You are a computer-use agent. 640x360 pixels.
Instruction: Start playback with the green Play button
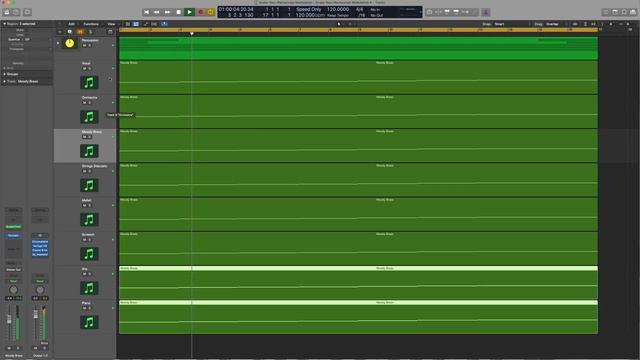pos(189,12)
